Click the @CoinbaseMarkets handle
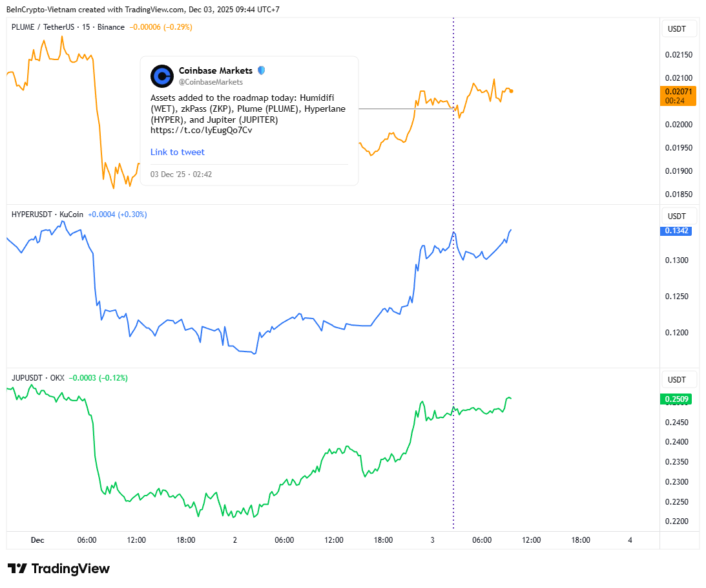This screenshot has width=706, height=588. tap(211, 82)
